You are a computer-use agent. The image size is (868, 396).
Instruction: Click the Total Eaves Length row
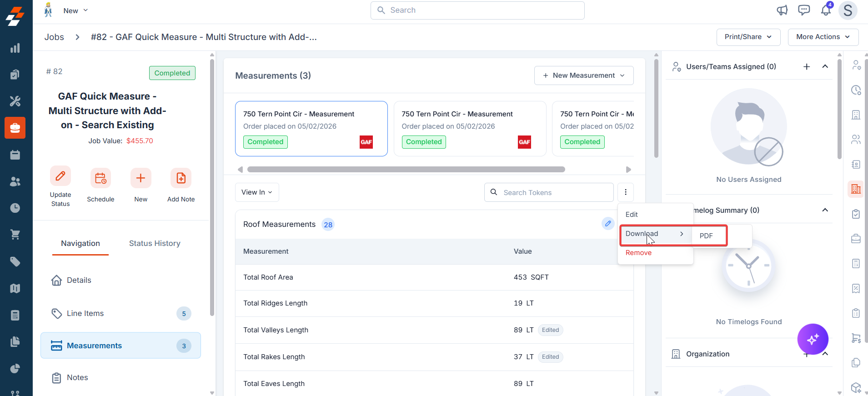click(434, 384)
